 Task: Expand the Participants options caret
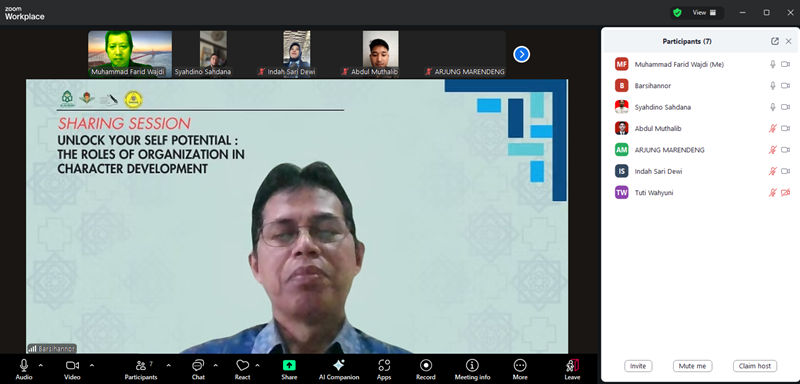168,365
